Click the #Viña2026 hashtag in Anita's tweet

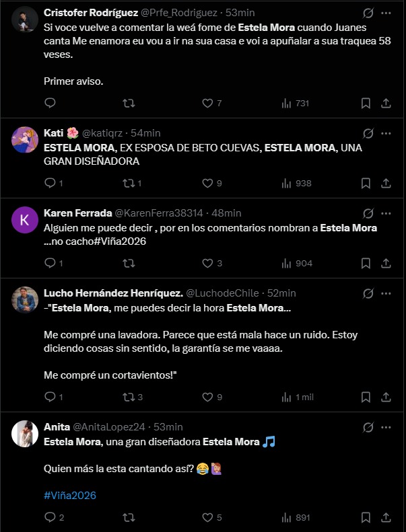coord(70,495)
